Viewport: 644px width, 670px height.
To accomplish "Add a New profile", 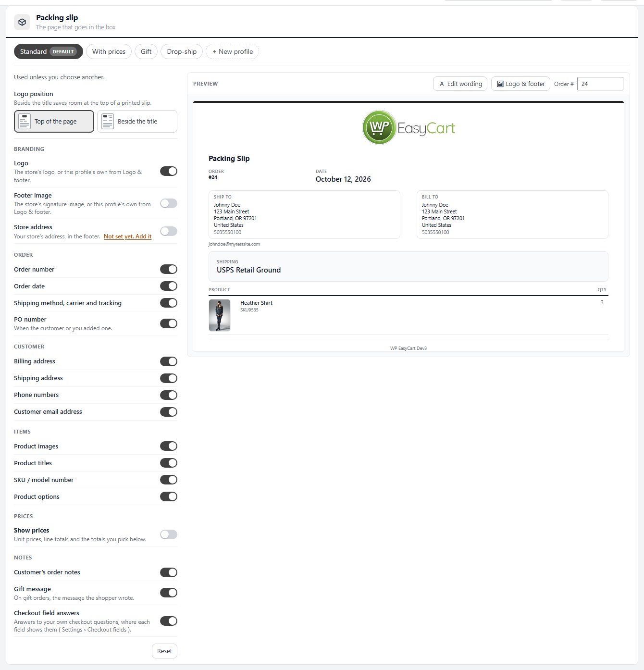I will click(233, 51).
